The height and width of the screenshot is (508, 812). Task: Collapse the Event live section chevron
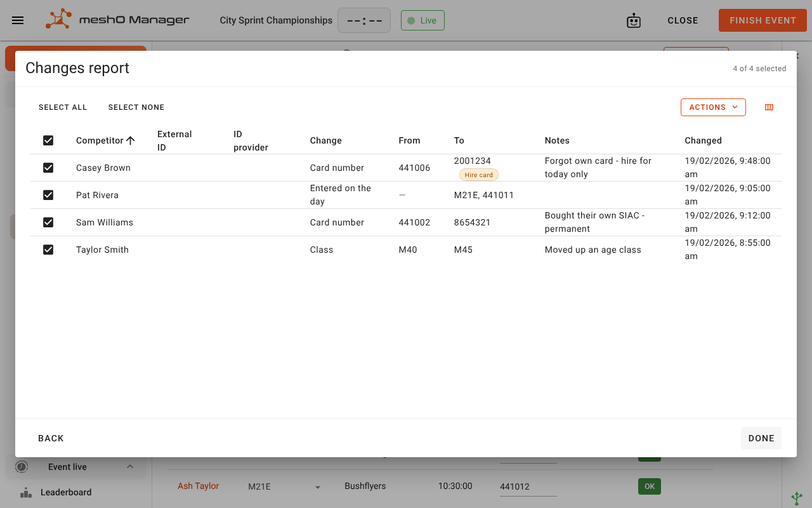(x=130, y=467)
